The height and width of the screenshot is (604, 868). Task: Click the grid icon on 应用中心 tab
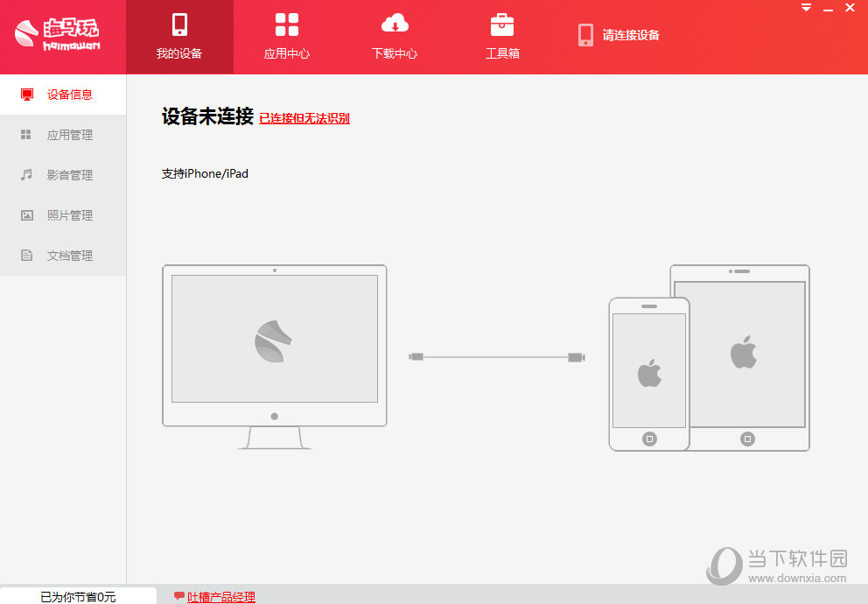286,24
